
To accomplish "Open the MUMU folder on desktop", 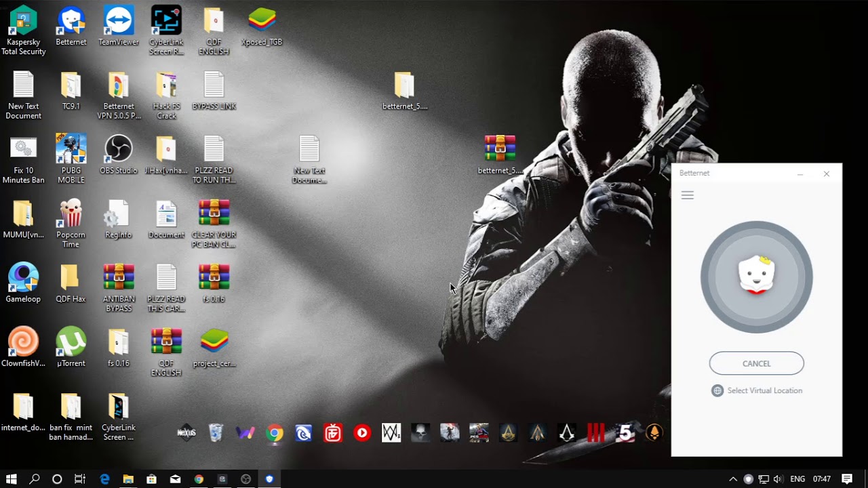I will [24, 220].
